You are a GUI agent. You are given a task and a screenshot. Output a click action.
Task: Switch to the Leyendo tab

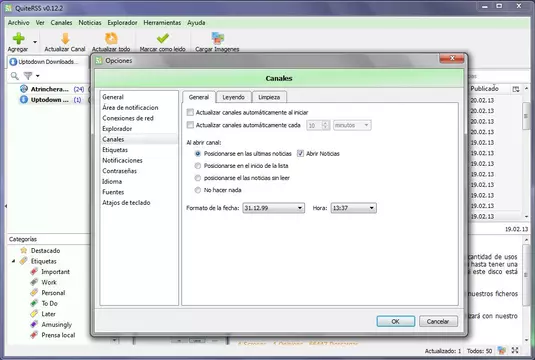(234, 97)
